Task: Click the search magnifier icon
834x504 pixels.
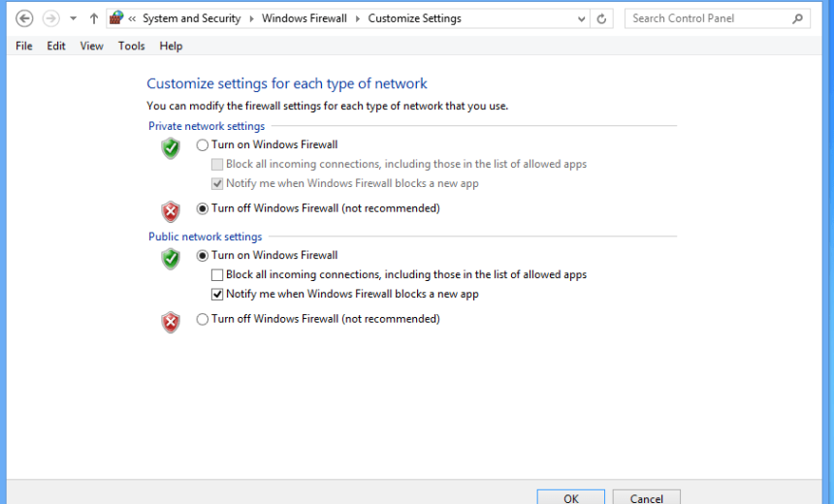Action: 798,18
